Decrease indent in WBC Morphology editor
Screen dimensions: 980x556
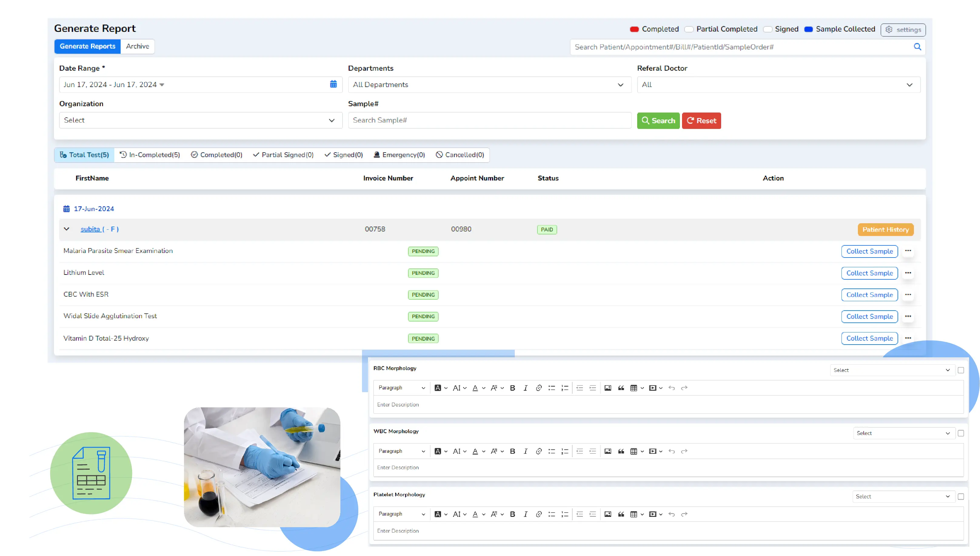(580, 451)
